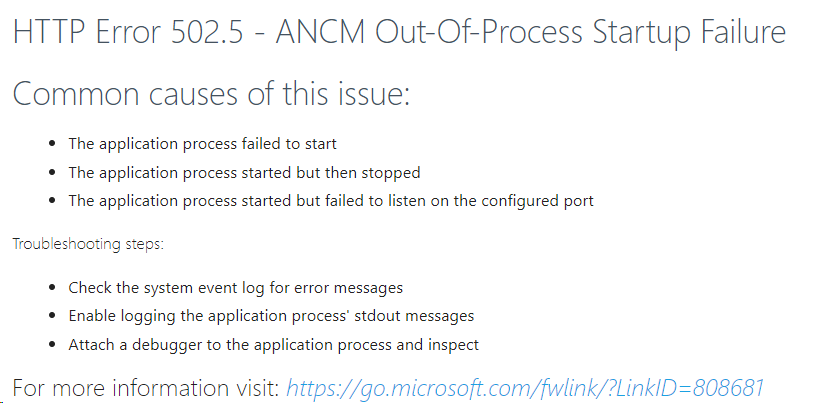The image size is (819, 403).
Task: Click 'failed to listen on the configured port' item
Action: [331, 202]
